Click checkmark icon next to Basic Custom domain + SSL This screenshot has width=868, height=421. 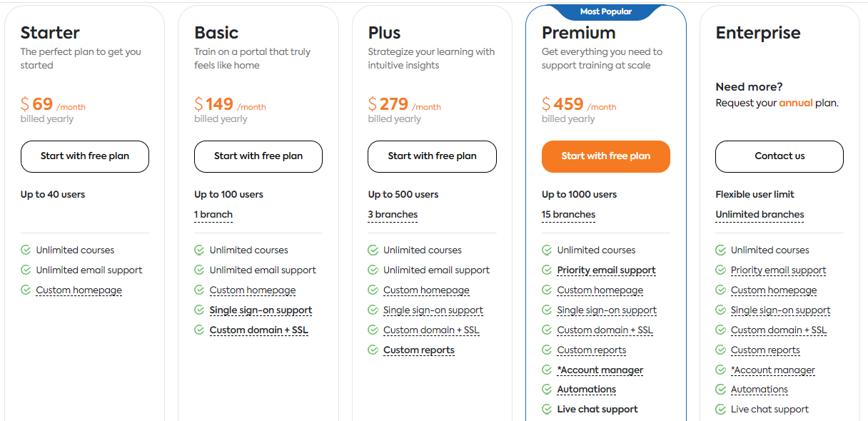pos(199,330)
